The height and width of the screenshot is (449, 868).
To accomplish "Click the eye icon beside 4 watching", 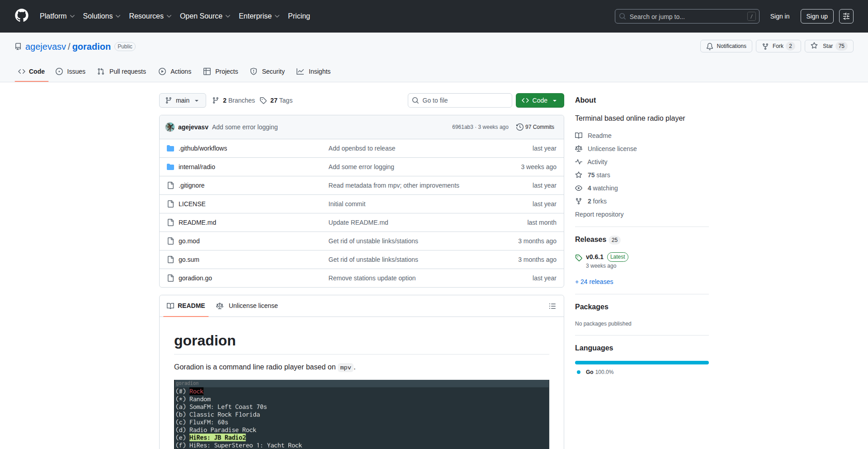I will (x=579, y=188).
